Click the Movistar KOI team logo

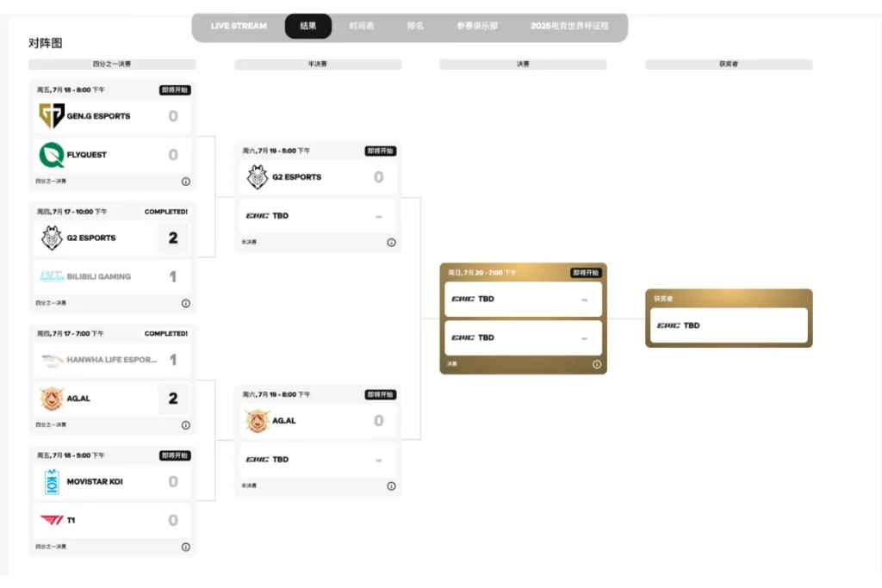pos(52,482)
